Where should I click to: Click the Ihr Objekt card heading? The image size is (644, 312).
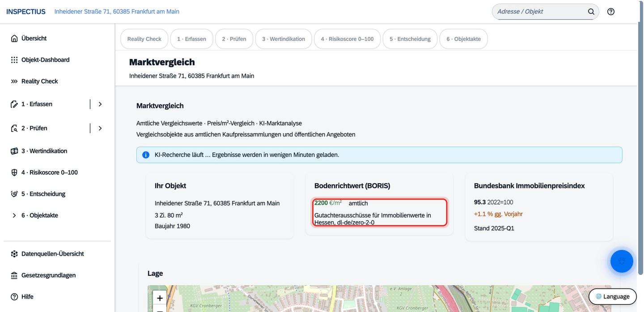coord(170,186)
